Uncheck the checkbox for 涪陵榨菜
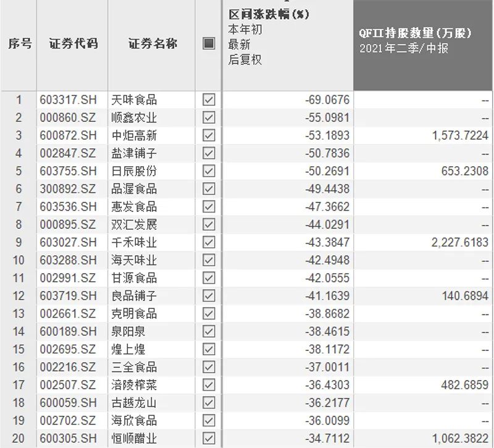The width and height of the screenshot is (494, 448). (209, 384)
